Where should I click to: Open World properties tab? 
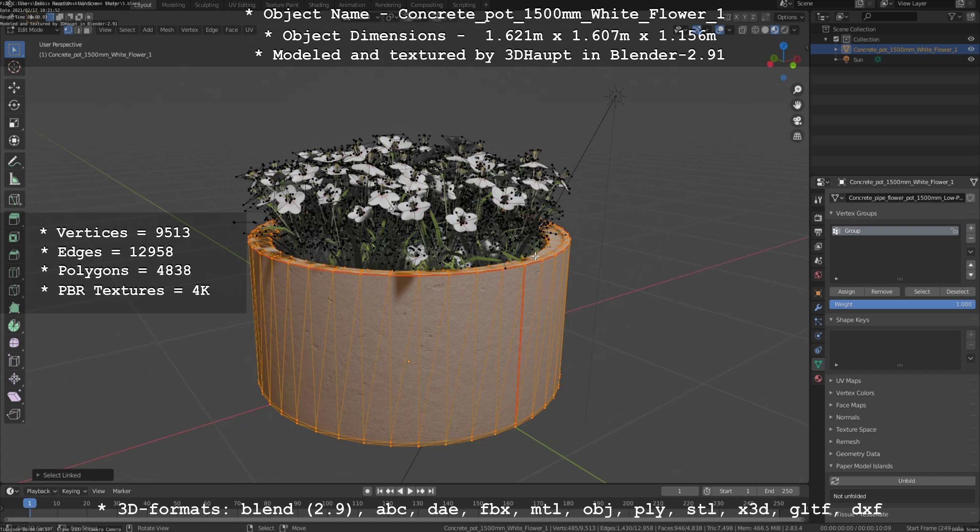(818, 275)
